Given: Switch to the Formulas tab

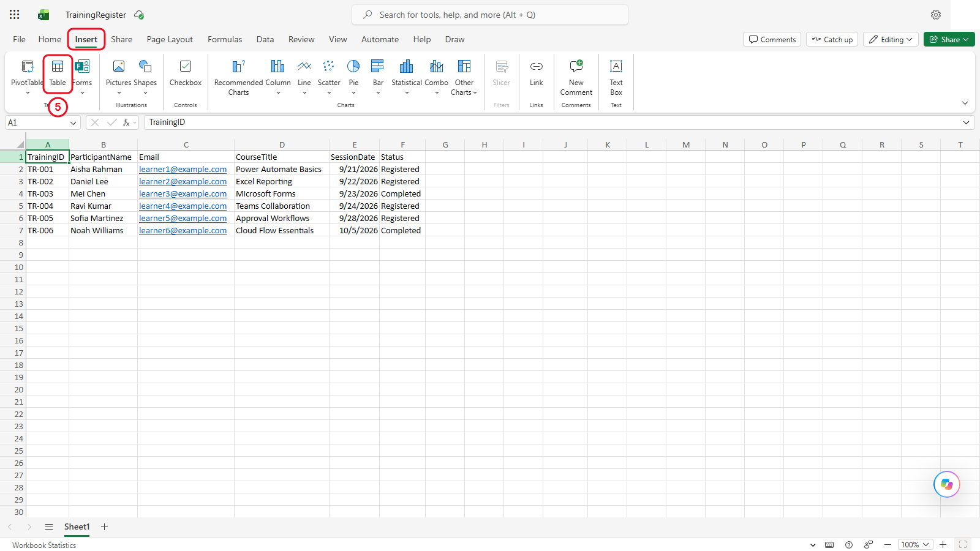Looking at the screenshot, I should (225, 39).
